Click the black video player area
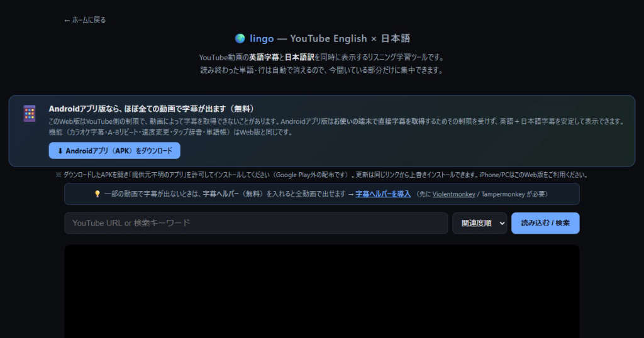644x338 pixels. tap(321, 292)
